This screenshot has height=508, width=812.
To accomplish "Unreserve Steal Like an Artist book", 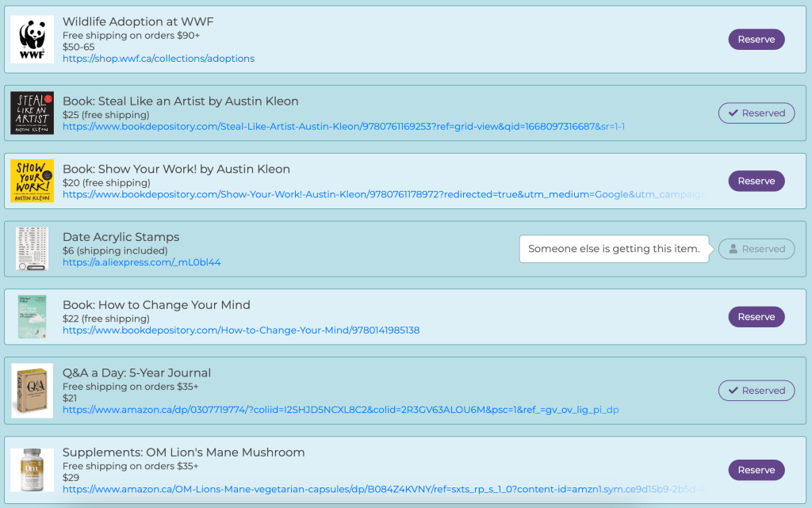I will 756,113.
